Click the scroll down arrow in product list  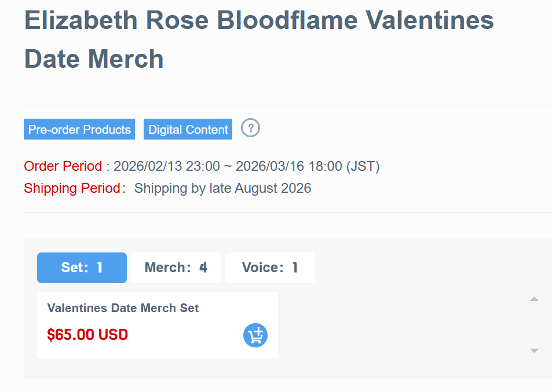point(534,350)
